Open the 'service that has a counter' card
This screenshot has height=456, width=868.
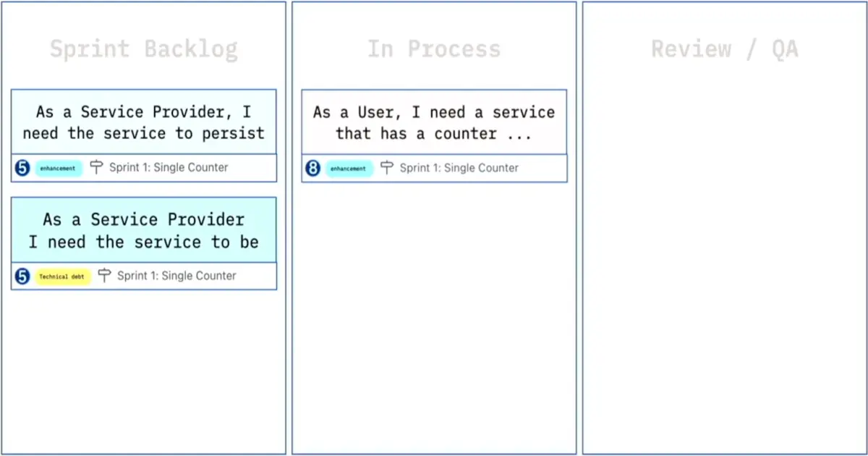point(434,122)
